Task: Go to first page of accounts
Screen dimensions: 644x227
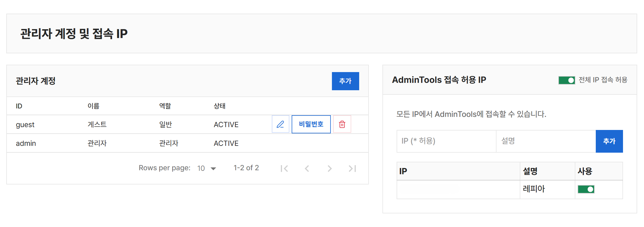Action: point(284,169)
